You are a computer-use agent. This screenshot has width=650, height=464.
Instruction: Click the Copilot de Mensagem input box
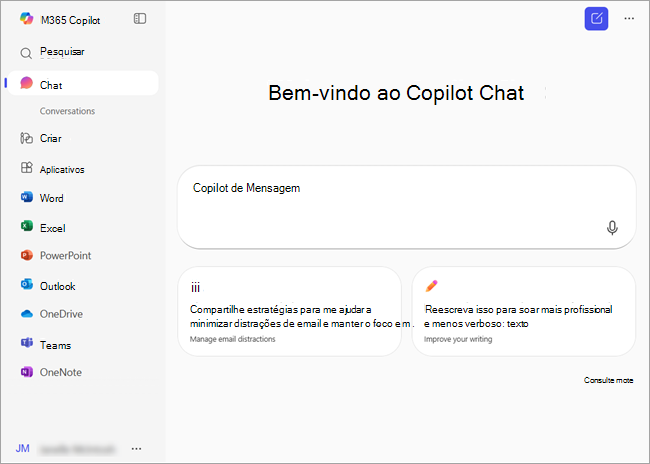tap(407, 207)
